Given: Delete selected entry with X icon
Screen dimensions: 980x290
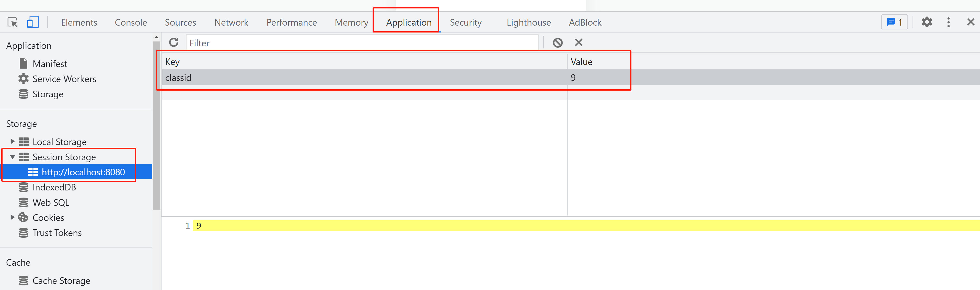Looking at the screenshot, I should [578, 43].
